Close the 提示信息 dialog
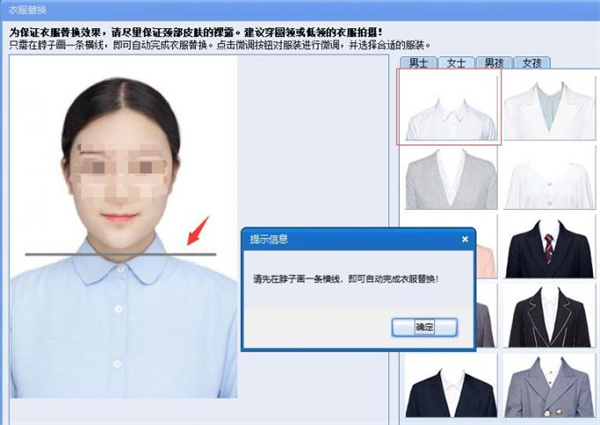 pyautogui.click(x=465, y=239)
